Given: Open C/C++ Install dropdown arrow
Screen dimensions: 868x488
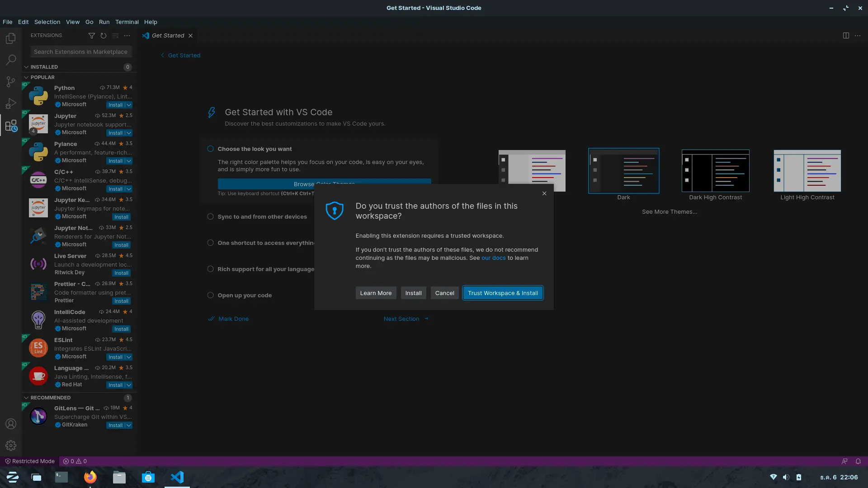Looking at the screenshot, I should pyautogui.click(x=129, y=189).
